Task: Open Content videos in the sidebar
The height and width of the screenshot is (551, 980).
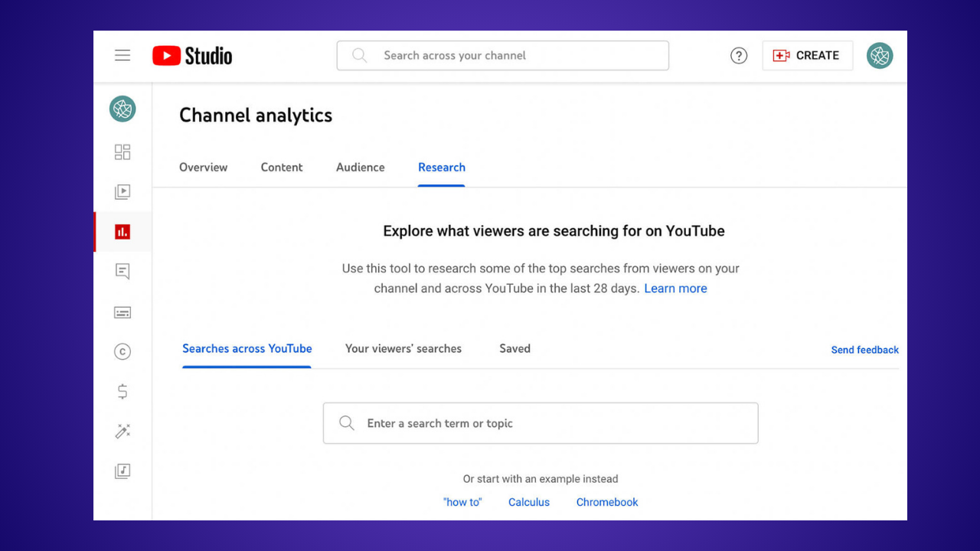Action: point(122,191)
